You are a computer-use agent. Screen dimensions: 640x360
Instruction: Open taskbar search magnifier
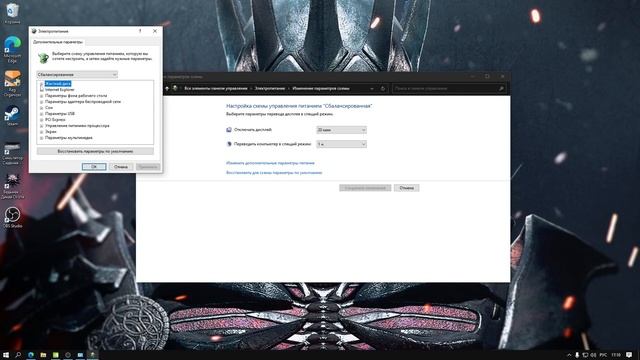point(18,355)
